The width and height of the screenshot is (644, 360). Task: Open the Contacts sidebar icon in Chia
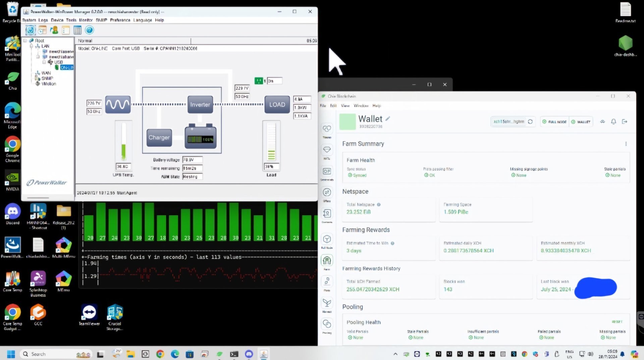tap(327, 214)
